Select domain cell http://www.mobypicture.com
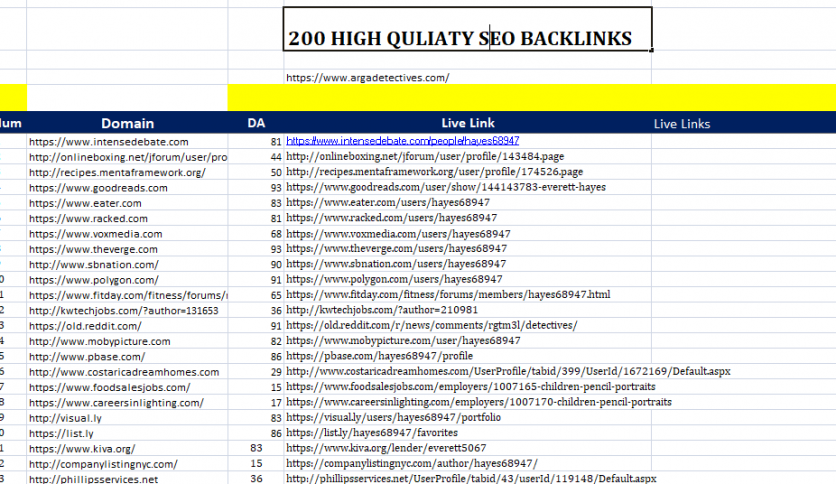The width and height of the screenshot is (836, 484). click(x=100, y=342)
